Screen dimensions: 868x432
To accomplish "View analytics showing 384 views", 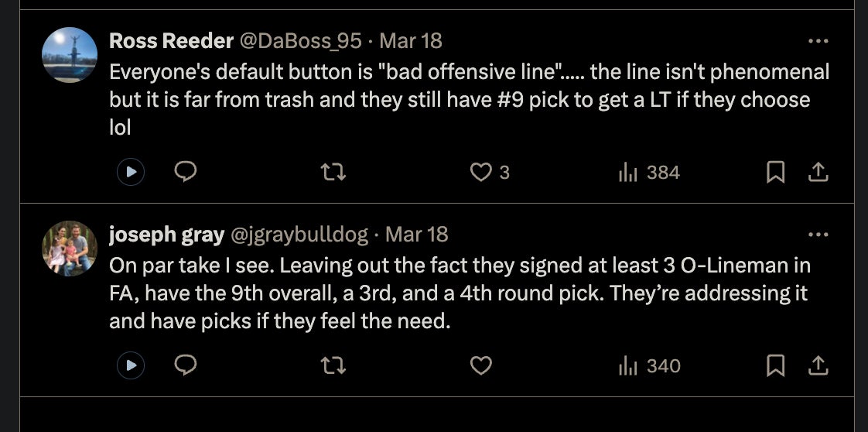I will point(648,172).
